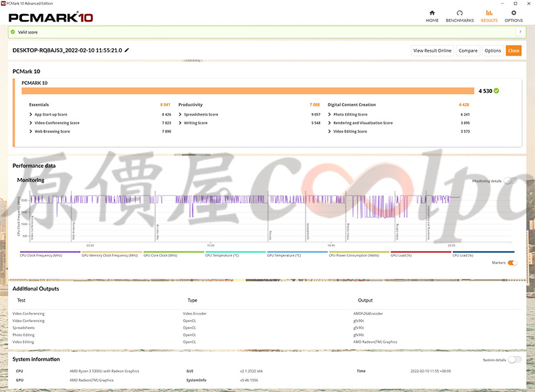Click the result name DESKTOP-RQ8AJS3 title
Viewport: 535px width, 392px height.
click(x=68, y=50)
